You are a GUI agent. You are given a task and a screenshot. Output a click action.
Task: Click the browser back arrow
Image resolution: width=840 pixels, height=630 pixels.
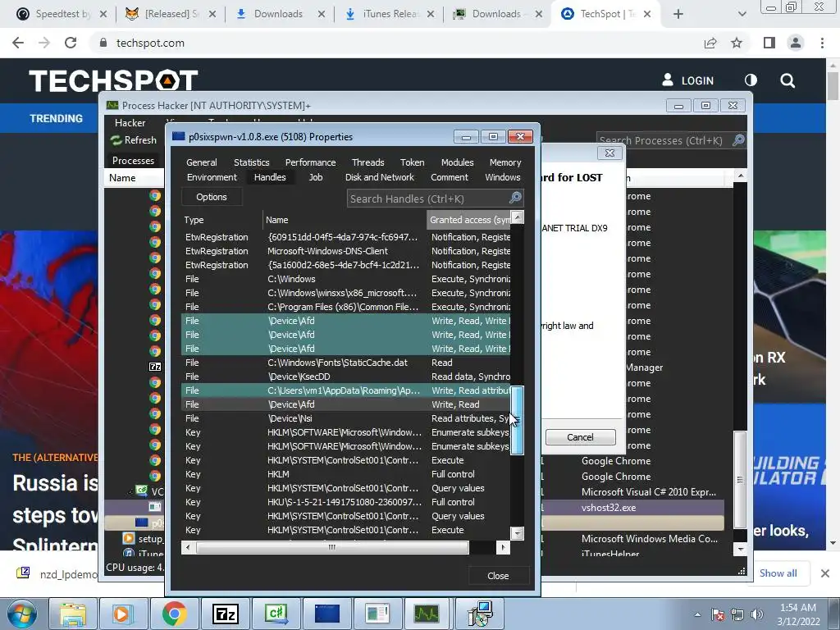(x=18, y=43)
